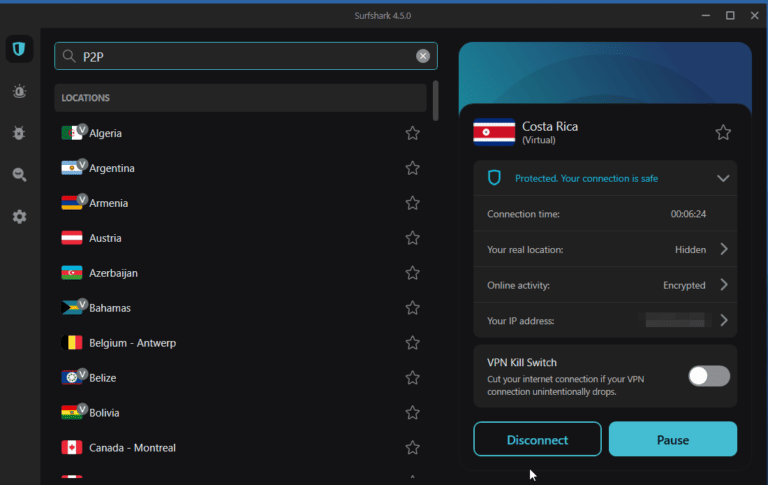The width and height of the screenshot is (768, 485).
Task: Collapse the Protected connection status panel
Action: 723,178
